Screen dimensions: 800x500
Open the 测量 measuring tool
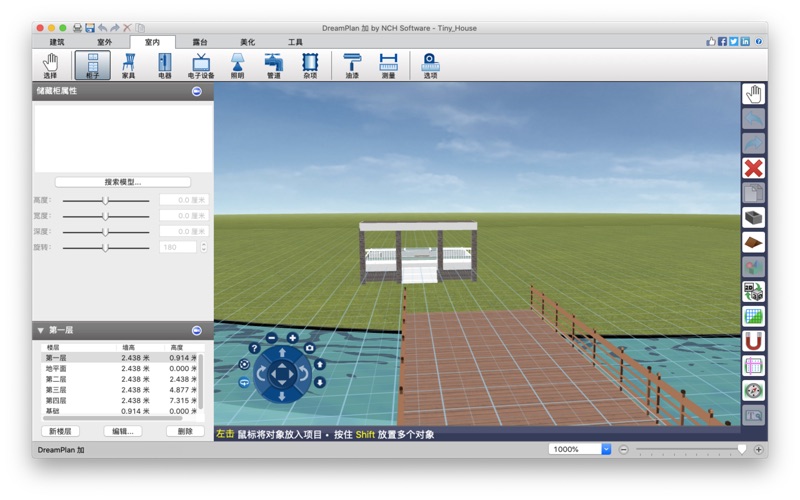point(388,65)
